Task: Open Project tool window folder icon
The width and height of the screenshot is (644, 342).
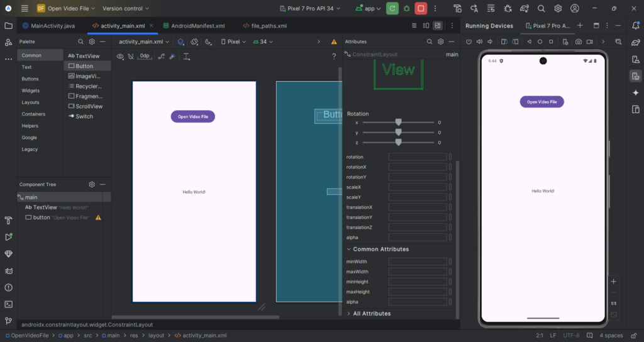Action: click(x=8, y=25)
